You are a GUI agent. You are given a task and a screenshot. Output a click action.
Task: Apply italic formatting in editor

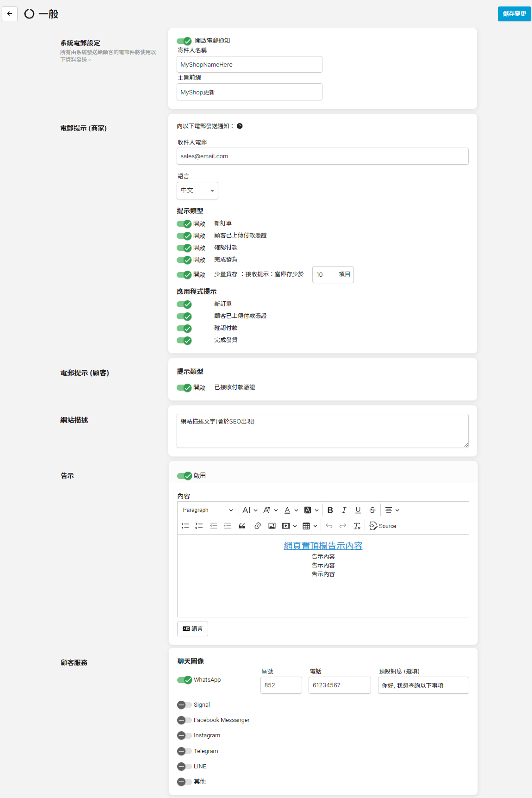(x=344, y=510)
